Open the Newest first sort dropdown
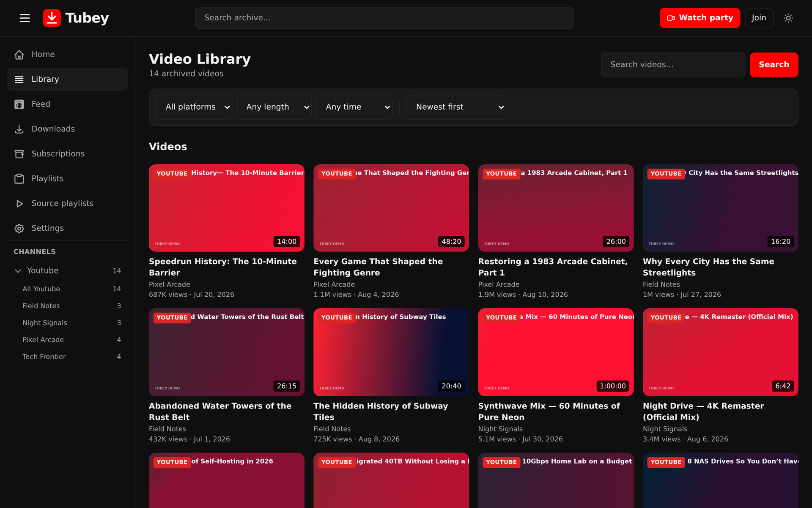The image size is (812, 508). point(456,107)
